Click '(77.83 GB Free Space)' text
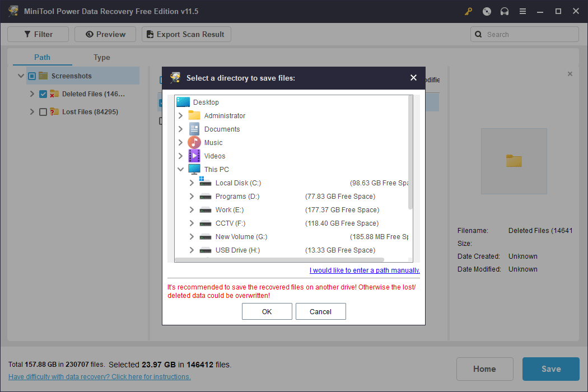Screen dimensions: 588x392 tap(340, 196)
